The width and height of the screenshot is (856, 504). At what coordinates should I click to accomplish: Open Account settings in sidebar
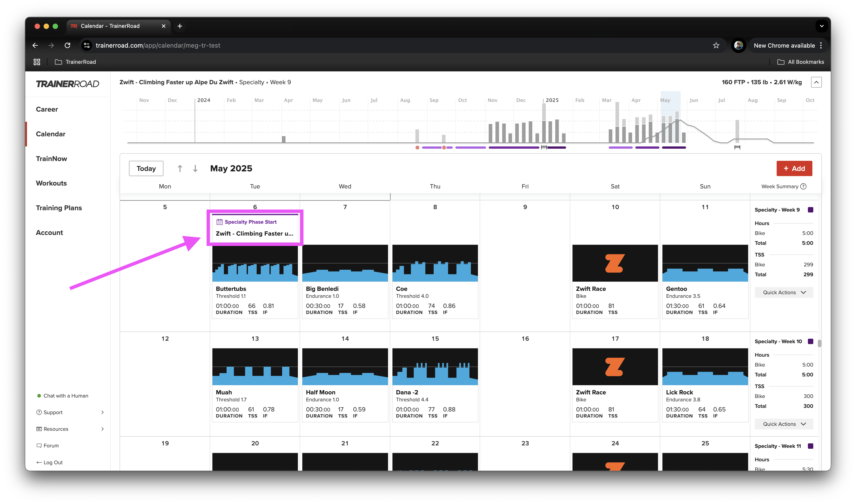(x=49, y=233)
